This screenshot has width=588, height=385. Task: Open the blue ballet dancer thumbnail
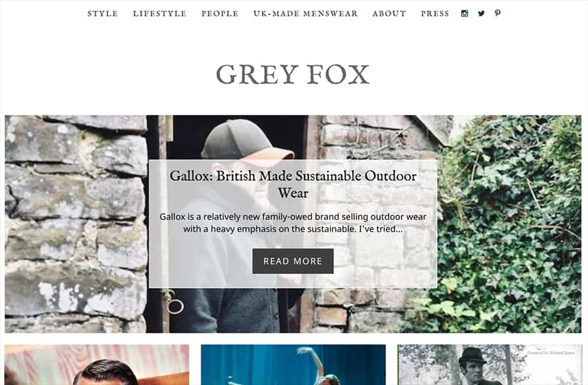pyautogui.click(x=293, y=365)
